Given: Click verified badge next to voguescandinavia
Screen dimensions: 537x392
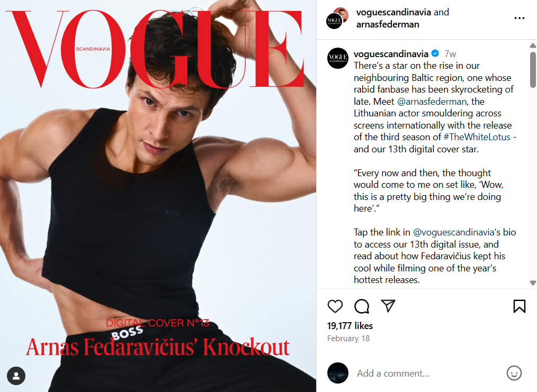Looking at the screenshot, I should [x=435, y=54].
